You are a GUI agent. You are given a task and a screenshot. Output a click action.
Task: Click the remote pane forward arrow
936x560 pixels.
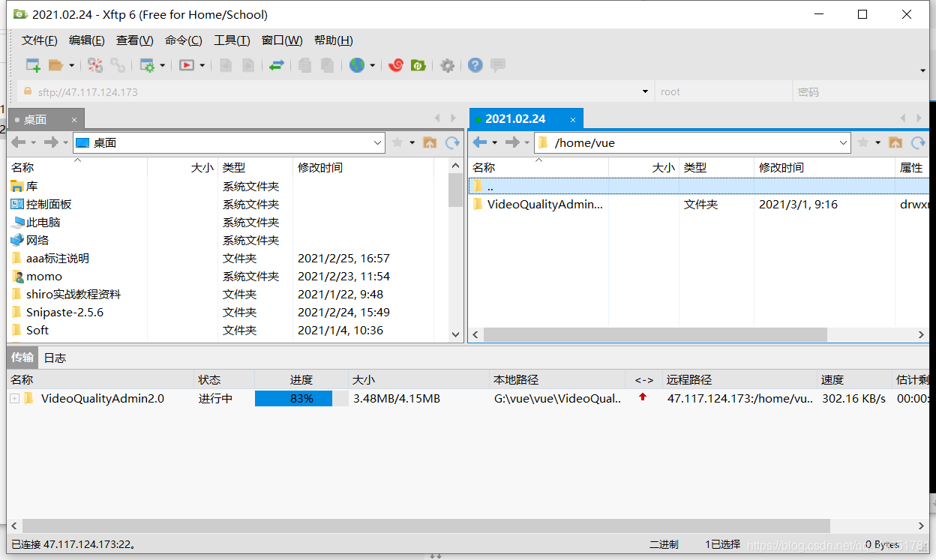[x=512, y=142]
